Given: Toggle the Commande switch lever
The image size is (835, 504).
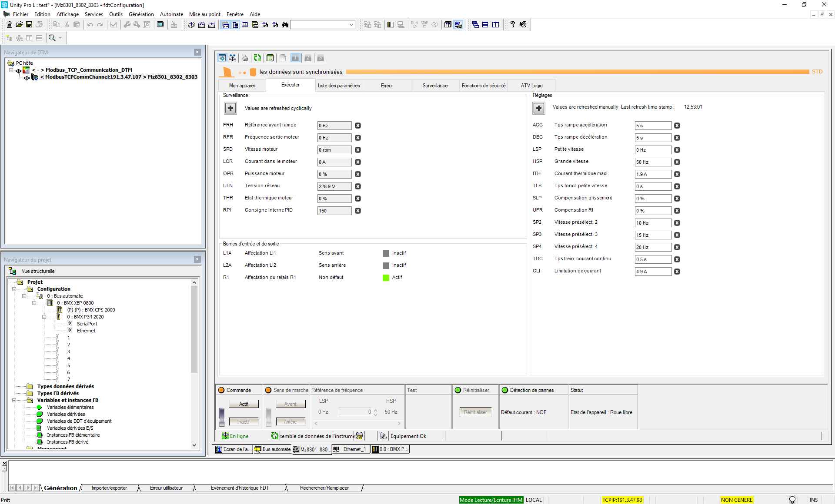Looking at the screenshot, I should point(222,417).
